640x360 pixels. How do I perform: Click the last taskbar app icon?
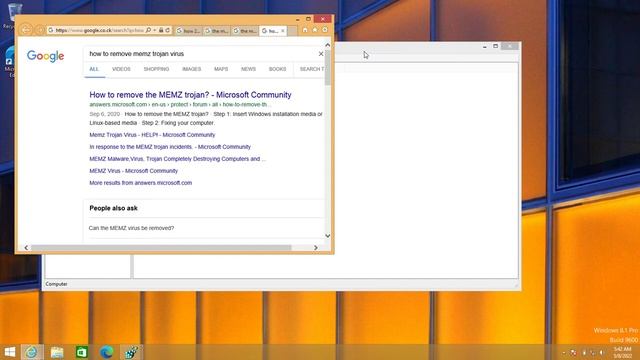[131, 352]
